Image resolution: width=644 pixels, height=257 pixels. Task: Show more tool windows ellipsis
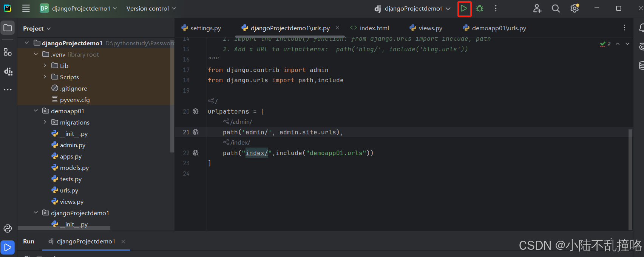pyautogui.click(x=8, y=90)
